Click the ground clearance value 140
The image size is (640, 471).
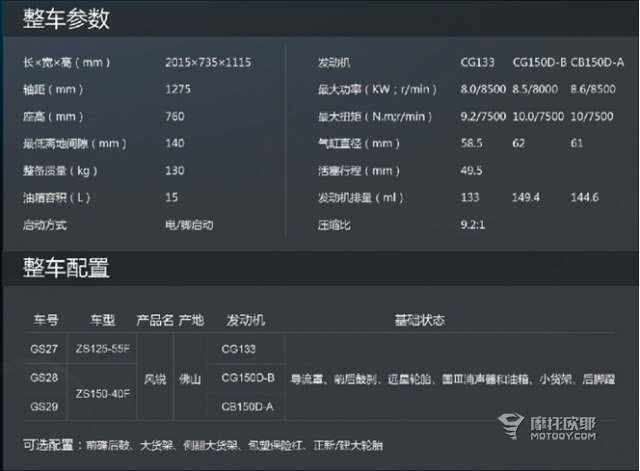click(x=175, y=143)
